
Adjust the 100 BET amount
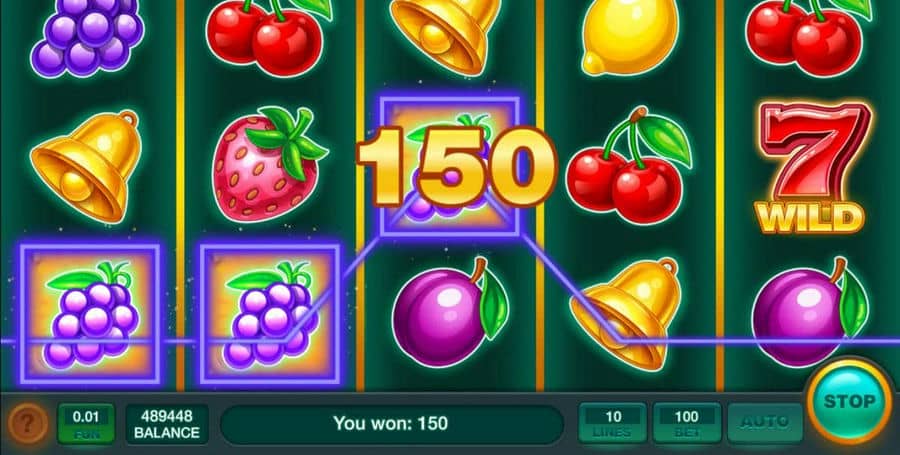[686, 423]
